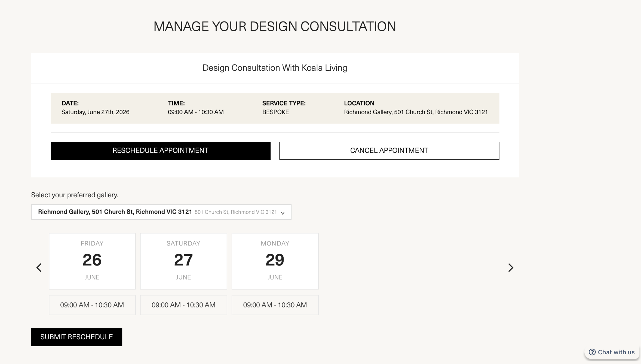Screen dimensions: 641x364
Task: Click the 'Design Consultation With Koala Living' heading
Action: [x=275, y=68]
